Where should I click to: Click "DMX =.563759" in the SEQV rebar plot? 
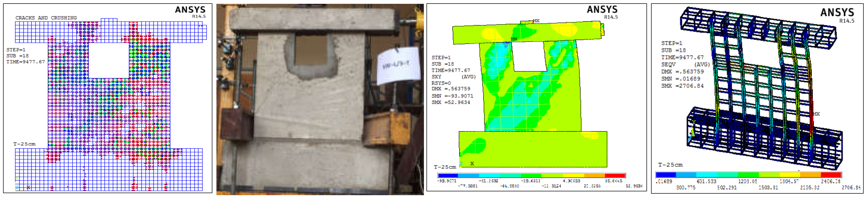(682, 72)
